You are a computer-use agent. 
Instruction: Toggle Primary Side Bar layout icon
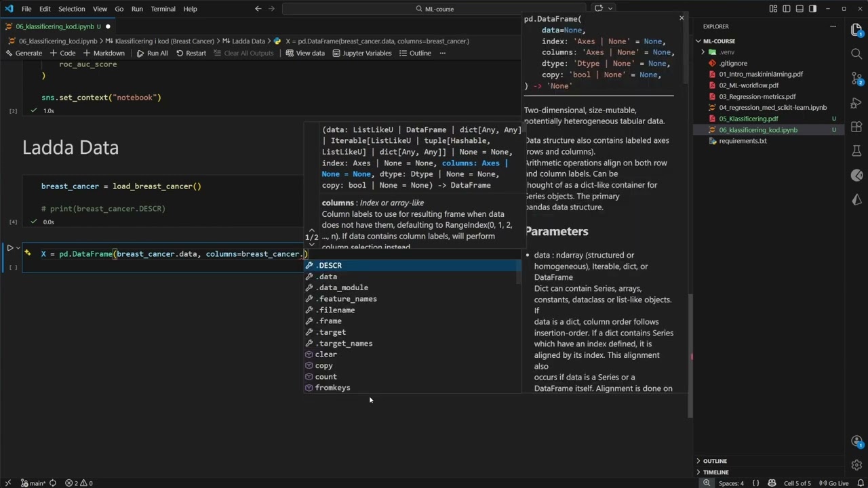click(x=787, y=9)
